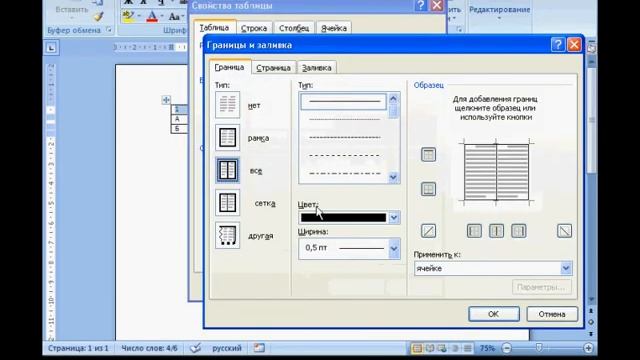Toggle the right border button under preview
This screenshot has width=640, height=360.
518,231
